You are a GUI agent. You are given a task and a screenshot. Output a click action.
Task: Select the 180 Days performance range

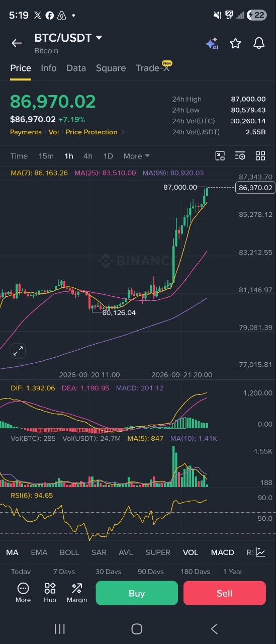[195, 572]
